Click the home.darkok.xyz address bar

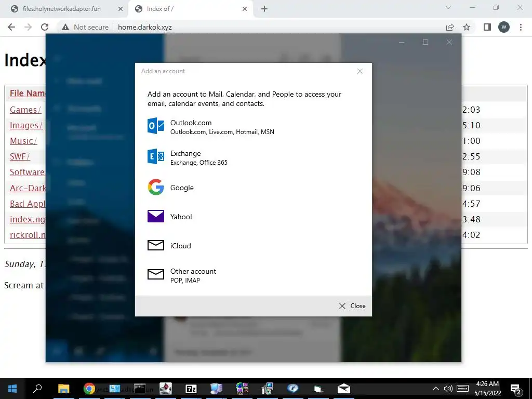coord(144,27)
